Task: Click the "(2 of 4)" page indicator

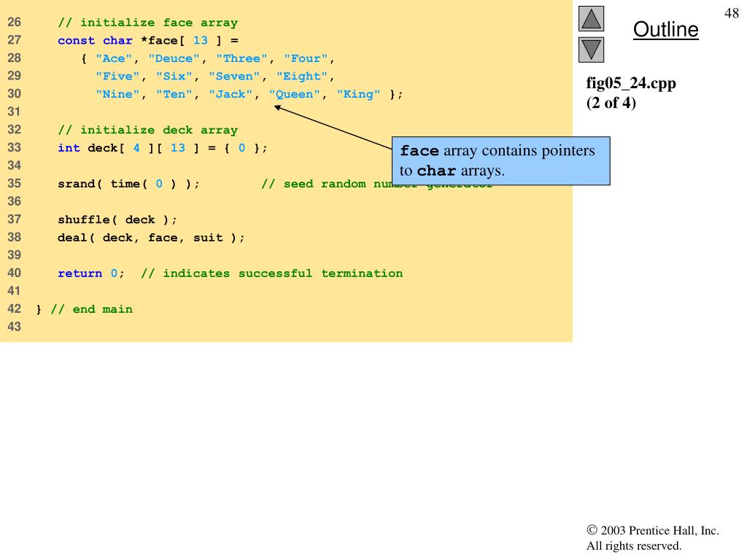Action: [611, 102]
